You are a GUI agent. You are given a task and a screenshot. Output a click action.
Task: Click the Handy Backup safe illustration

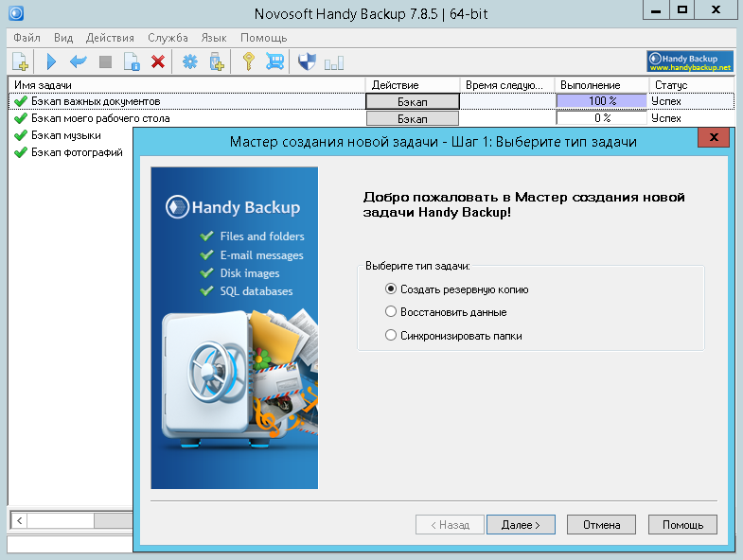coord(234,328)
